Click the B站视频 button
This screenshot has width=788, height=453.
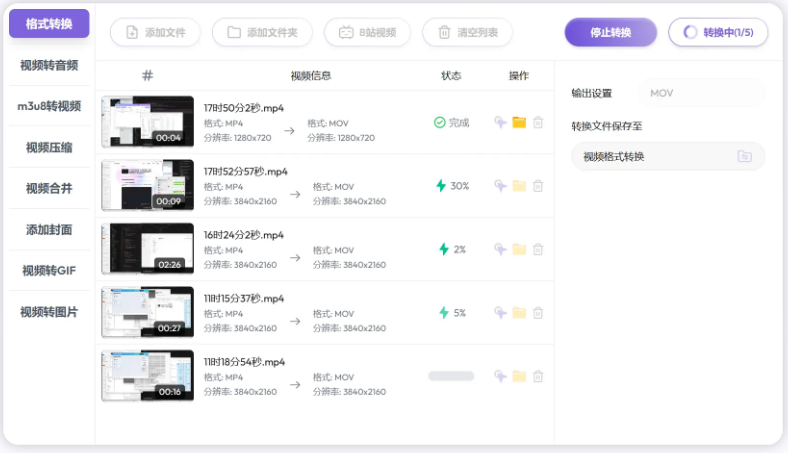pos(367,33)
